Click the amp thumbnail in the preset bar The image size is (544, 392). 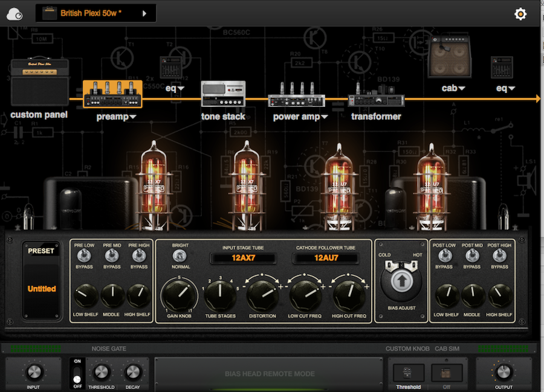pos(49,13)
